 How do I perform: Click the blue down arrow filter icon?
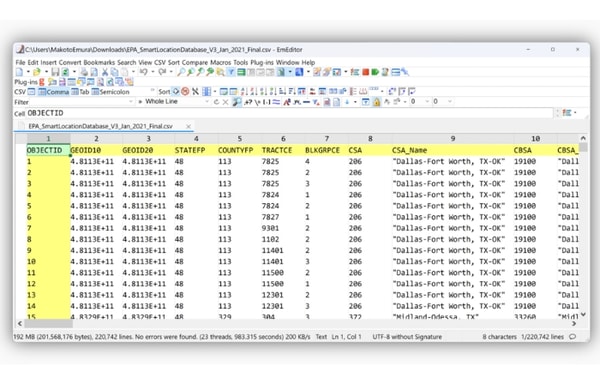[x=347, y=102]
